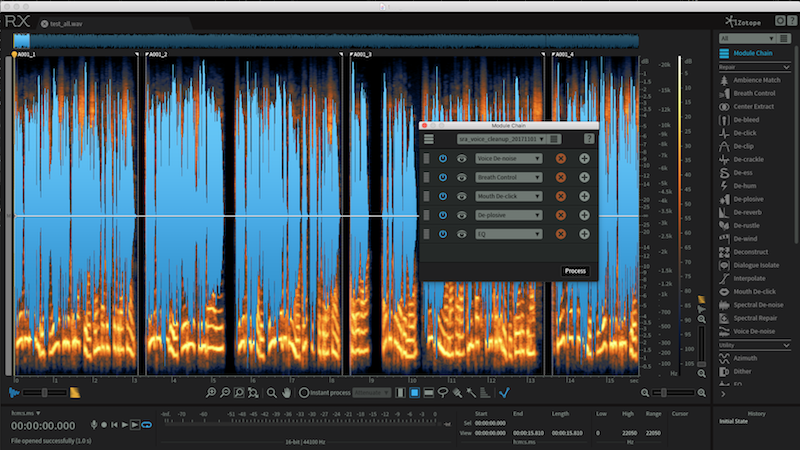
Task: Open the De-crackle module
Action: 742,160
